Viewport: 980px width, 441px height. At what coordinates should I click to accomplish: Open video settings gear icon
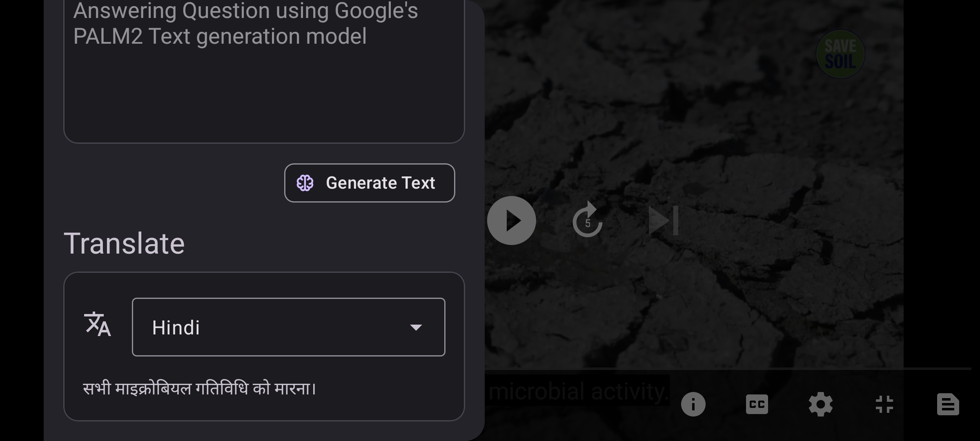pos(820,404)
